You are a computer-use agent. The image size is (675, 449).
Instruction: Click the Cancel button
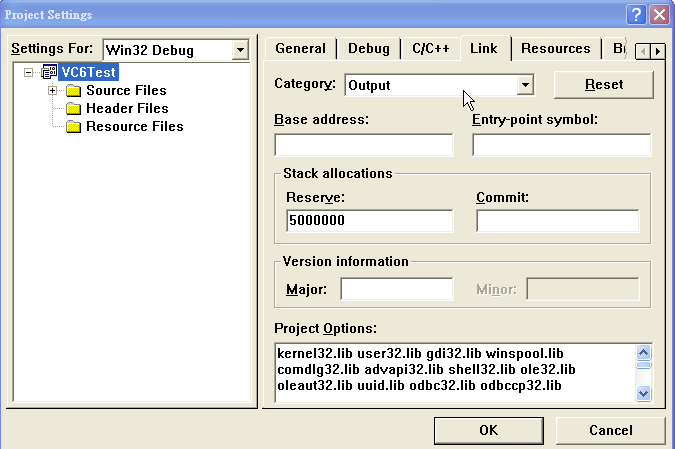[610, 430]
